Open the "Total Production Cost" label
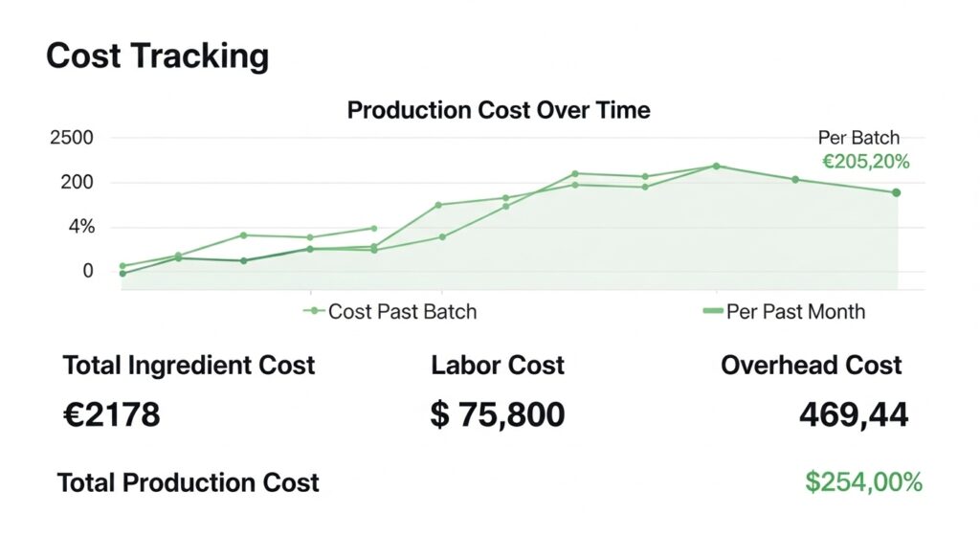Viewport: 980px width, 535px height. pyautogui.click(x=189, y=482)
